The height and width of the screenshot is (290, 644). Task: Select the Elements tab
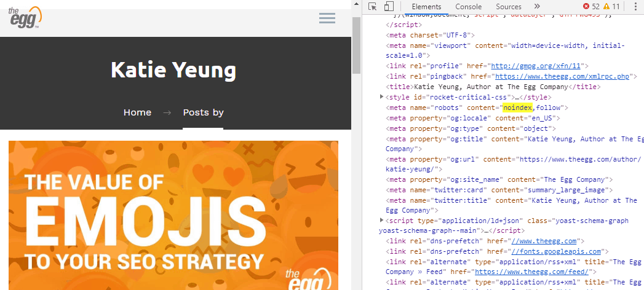[426, 7]
